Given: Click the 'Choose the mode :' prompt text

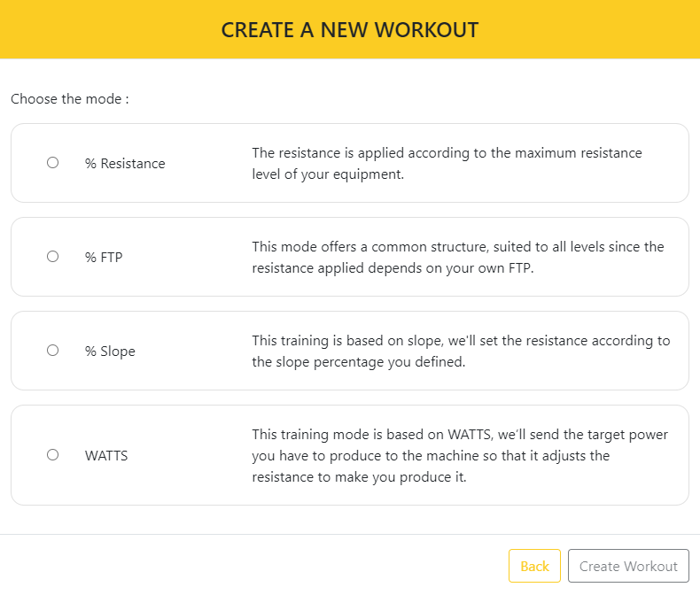Looking at the screenshot, I should [x=70, y=99].
